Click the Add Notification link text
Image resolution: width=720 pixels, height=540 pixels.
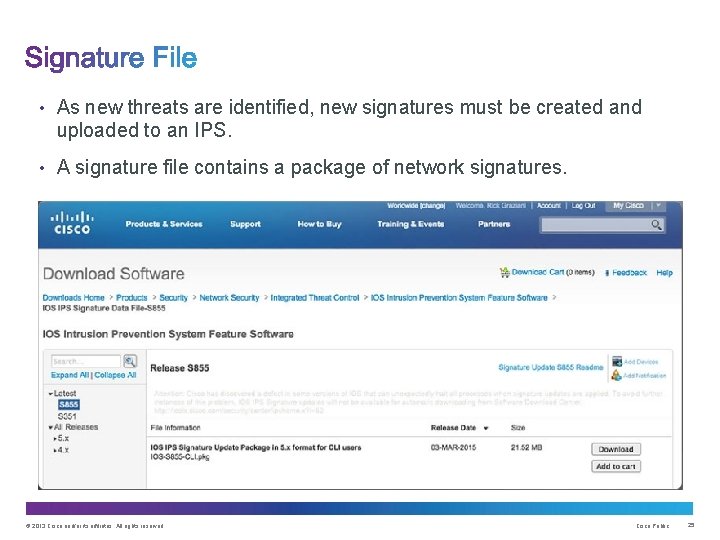(645, 376)
